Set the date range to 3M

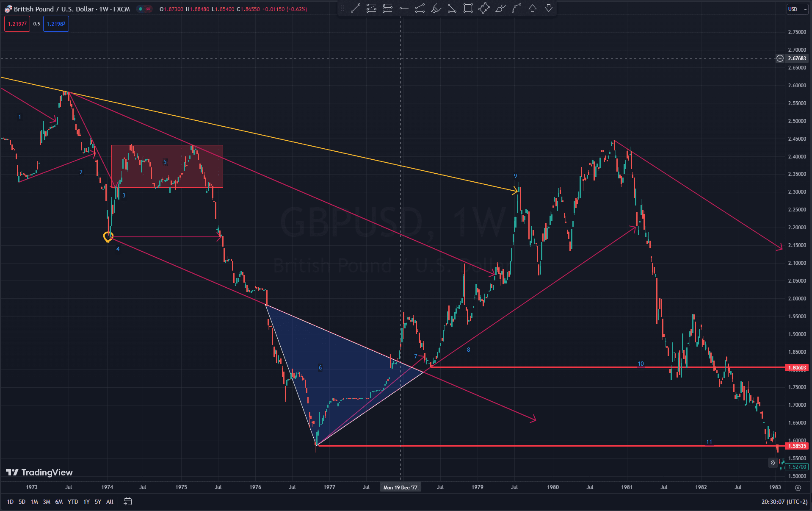[x=47, y=502]
